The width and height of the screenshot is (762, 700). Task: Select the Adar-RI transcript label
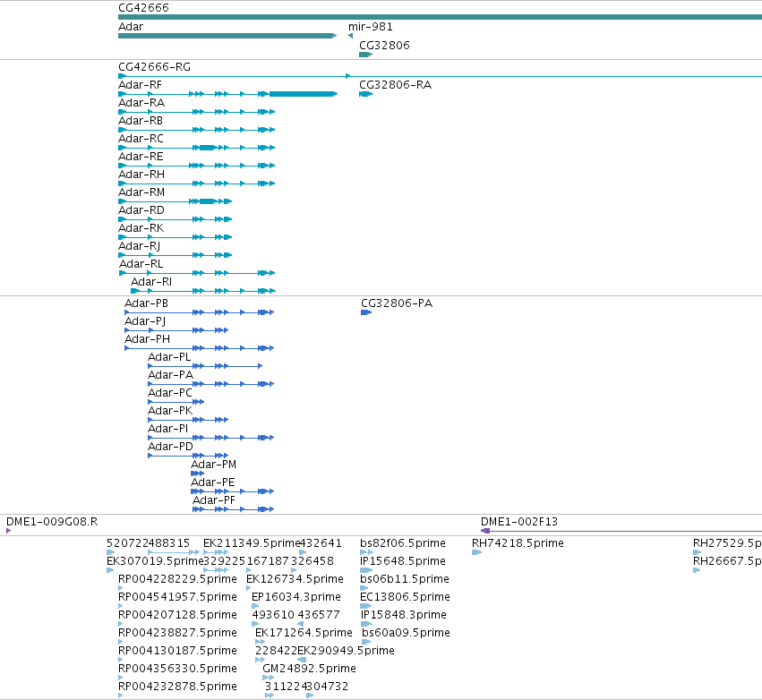pyautogui.click(x=151, y=282)
